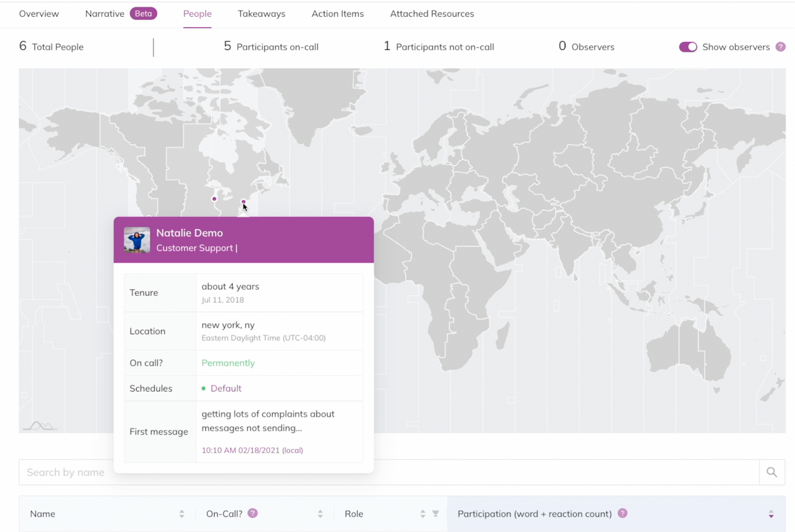795x532 pixels.
Task: Click the map logo icon bottom-left
Action: (40, 426)
